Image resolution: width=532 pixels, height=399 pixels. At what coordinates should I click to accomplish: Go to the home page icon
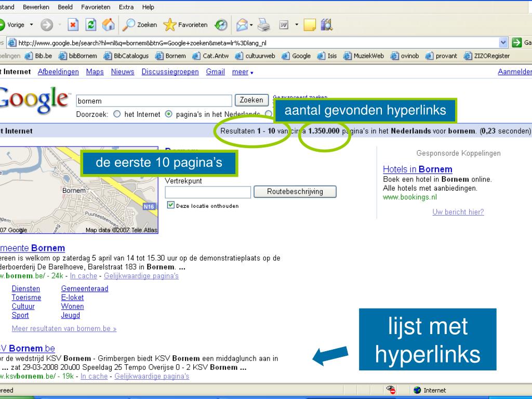click(x=109, y=25)
